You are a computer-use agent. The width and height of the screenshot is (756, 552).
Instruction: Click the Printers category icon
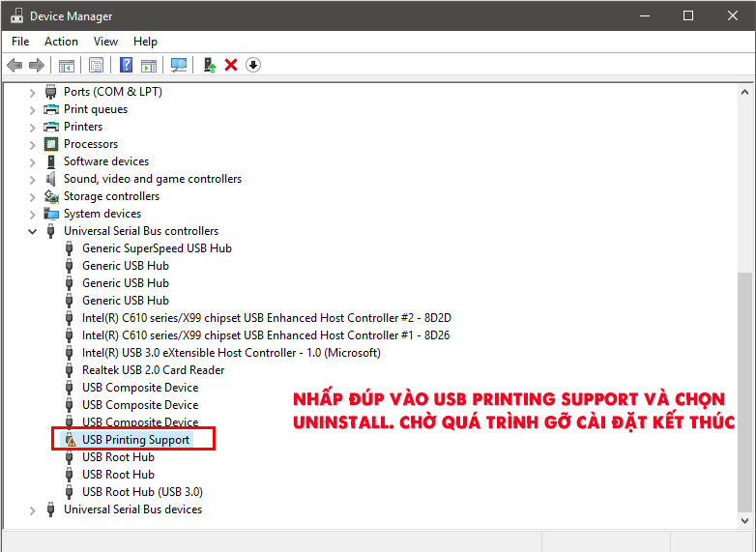(x=51, y=127)
